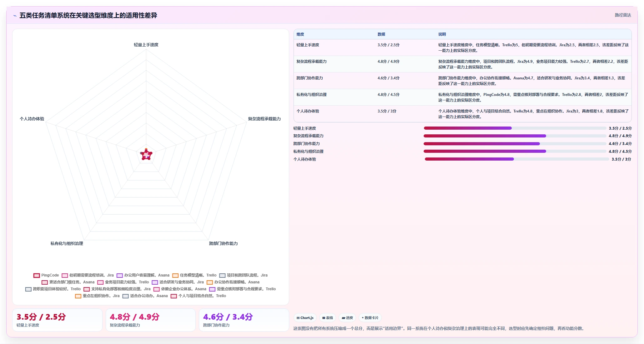Click the wave icon beside the page title
Image resolution: width=644 pixels, height=344 pixels.
pos(15,16)
